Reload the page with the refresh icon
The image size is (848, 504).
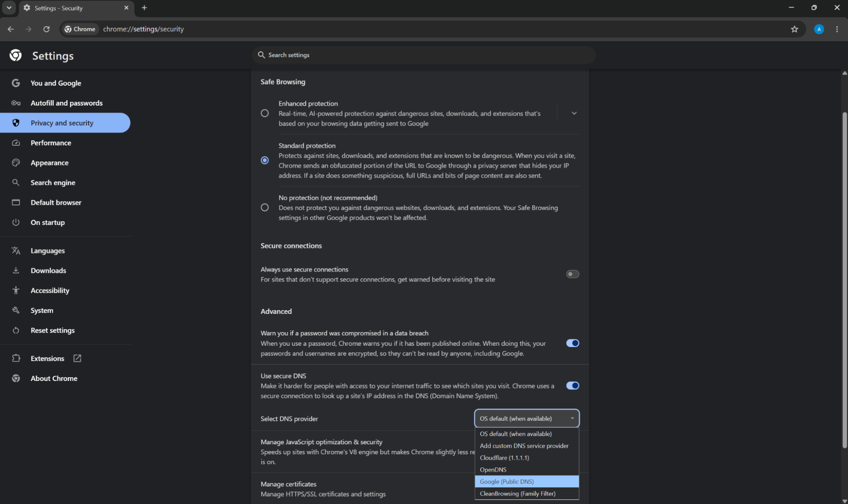click(x=46, y=29)
